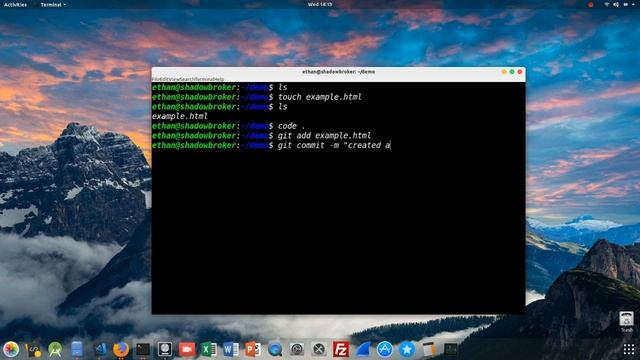This screenshot has height=360, width=640.
Task: Open the Wireshark shark fin icon
Action: [363, 349]
